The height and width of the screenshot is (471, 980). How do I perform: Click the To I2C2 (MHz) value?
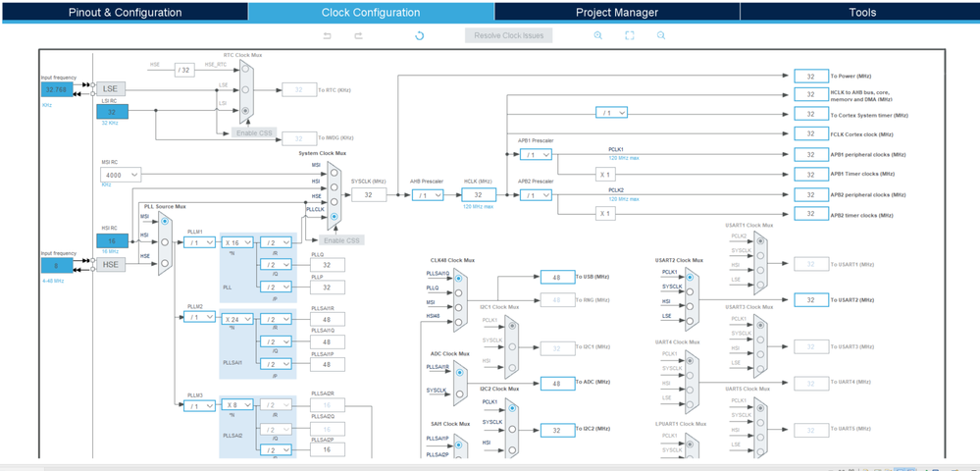pos(557,431)
